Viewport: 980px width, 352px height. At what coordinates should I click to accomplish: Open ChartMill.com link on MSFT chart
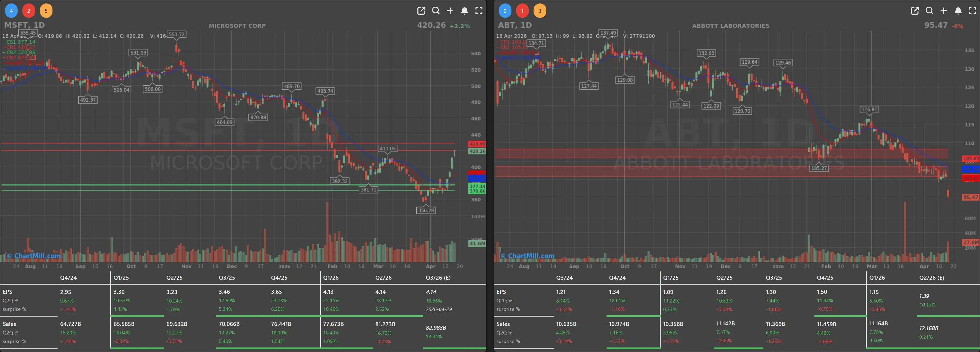click(x=34, y=256)
